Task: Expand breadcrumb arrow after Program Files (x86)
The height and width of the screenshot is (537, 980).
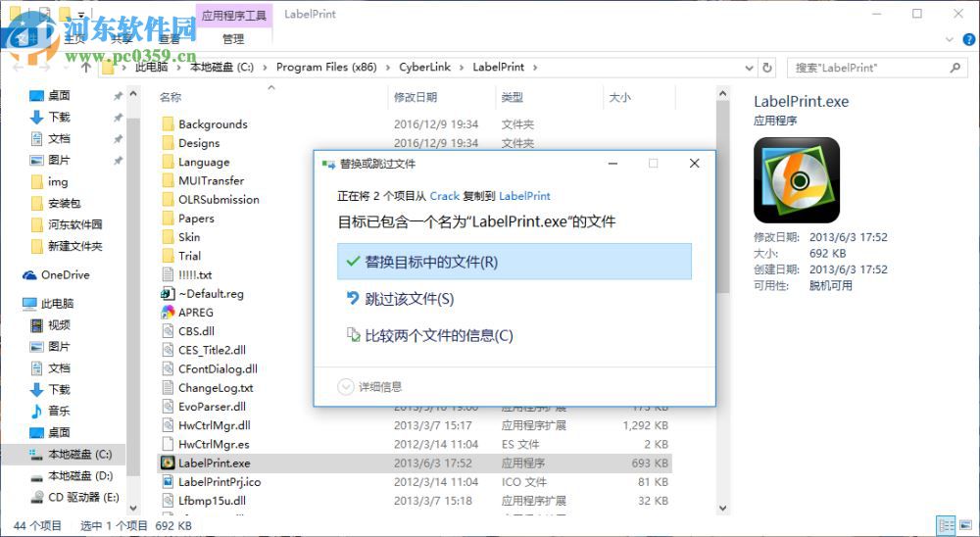Action: 387,68
